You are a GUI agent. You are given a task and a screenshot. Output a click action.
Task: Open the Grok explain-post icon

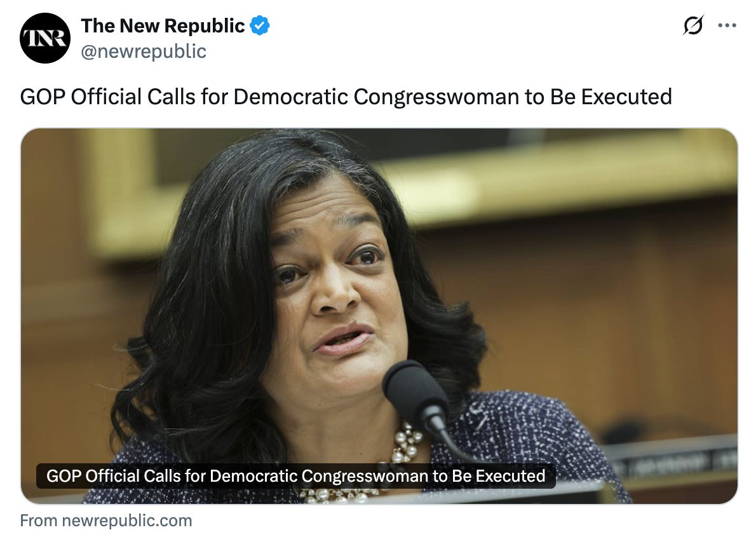point(693,25)
